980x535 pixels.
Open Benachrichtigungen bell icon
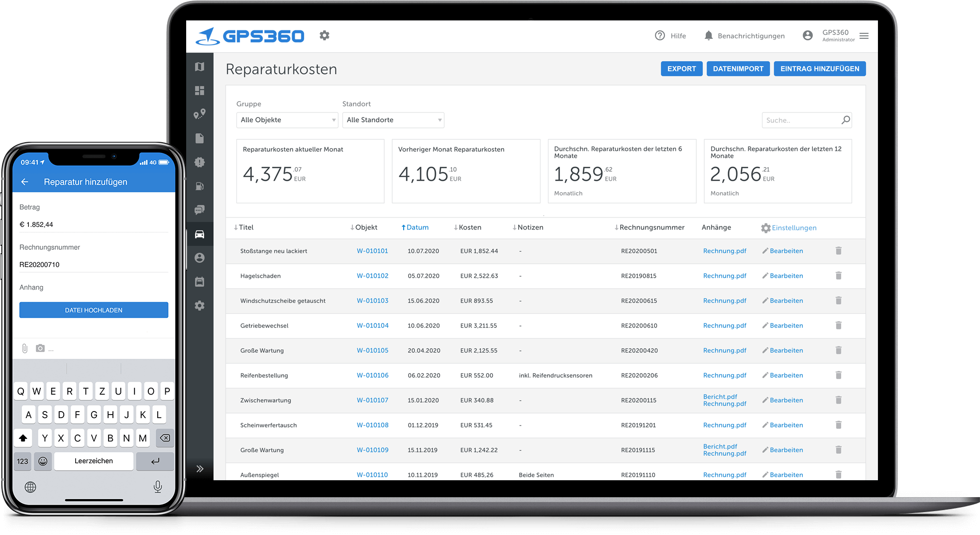(709, 35)
